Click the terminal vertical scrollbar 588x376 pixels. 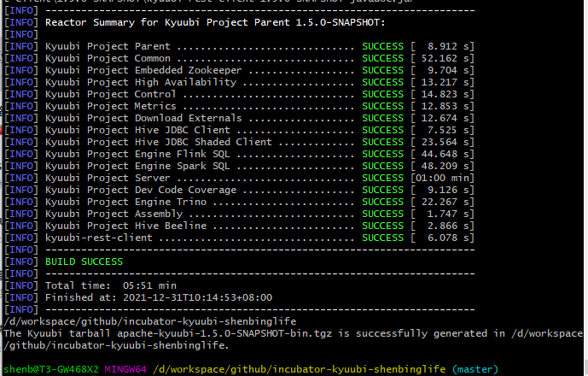pyautogui.click(x=585, y=188)
